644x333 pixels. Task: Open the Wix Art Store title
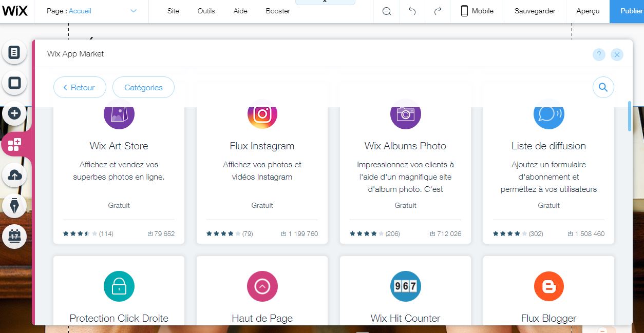coord(119,146)
